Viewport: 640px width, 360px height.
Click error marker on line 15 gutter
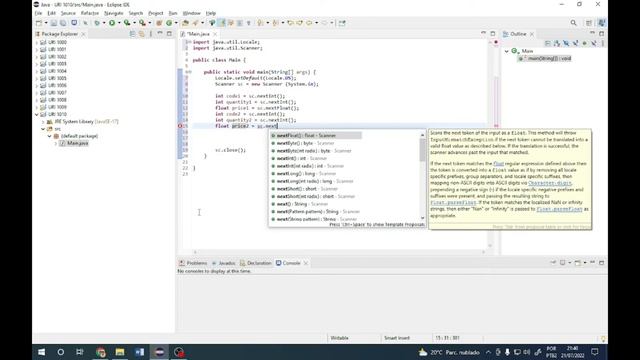pos(180,126)
